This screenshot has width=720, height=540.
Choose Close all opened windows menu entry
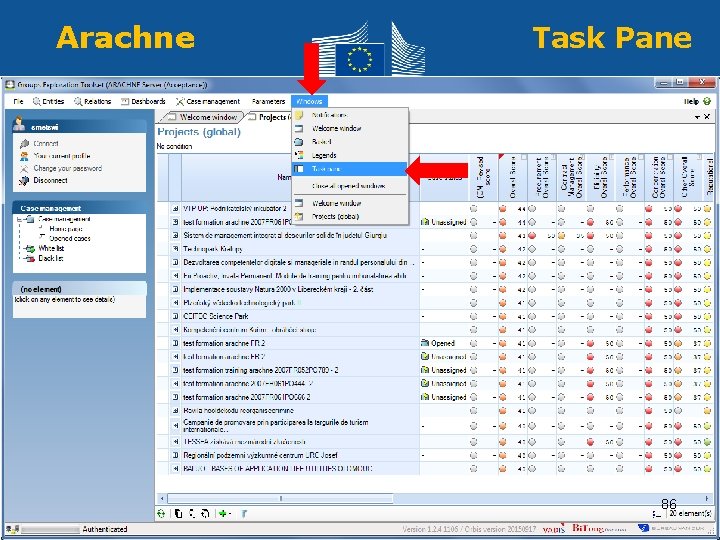click(349, 186)
